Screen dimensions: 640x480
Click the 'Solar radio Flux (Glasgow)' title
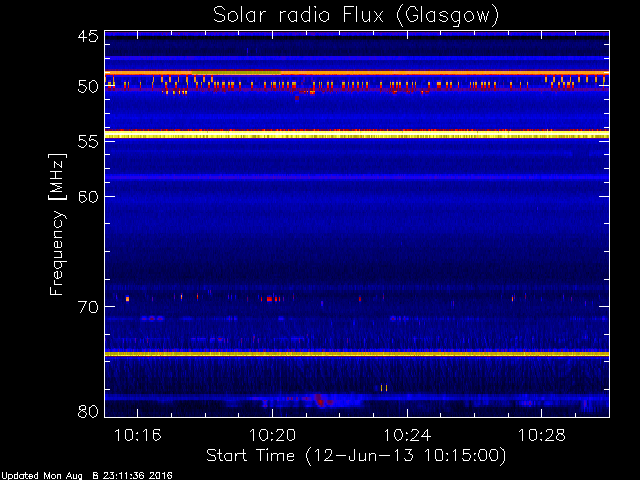pos(356,16)
